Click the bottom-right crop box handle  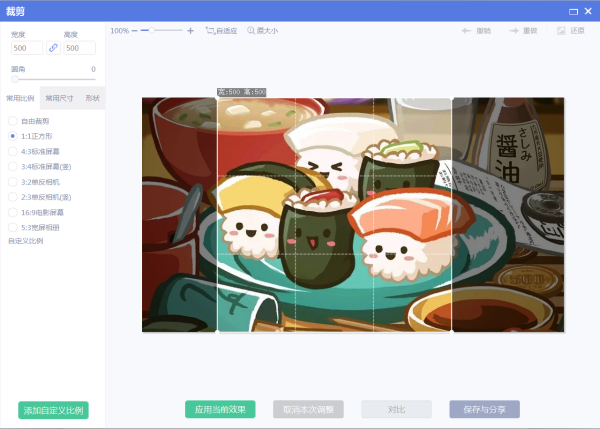coord(452,331)
